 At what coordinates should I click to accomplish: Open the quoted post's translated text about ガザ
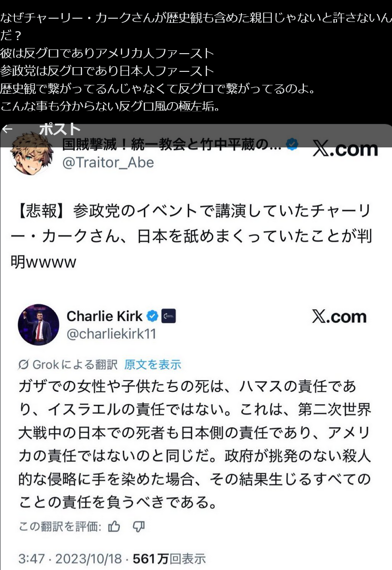[195, 444]
